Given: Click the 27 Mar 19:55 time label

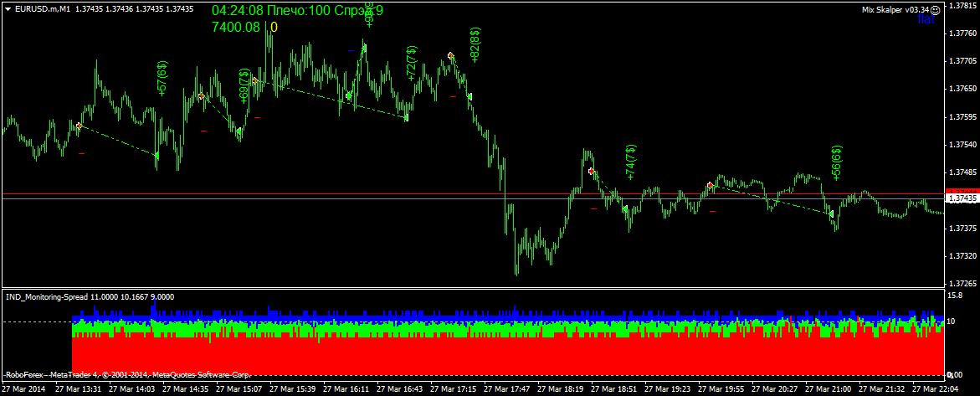Looking at the screenshot, I should 721,389.
